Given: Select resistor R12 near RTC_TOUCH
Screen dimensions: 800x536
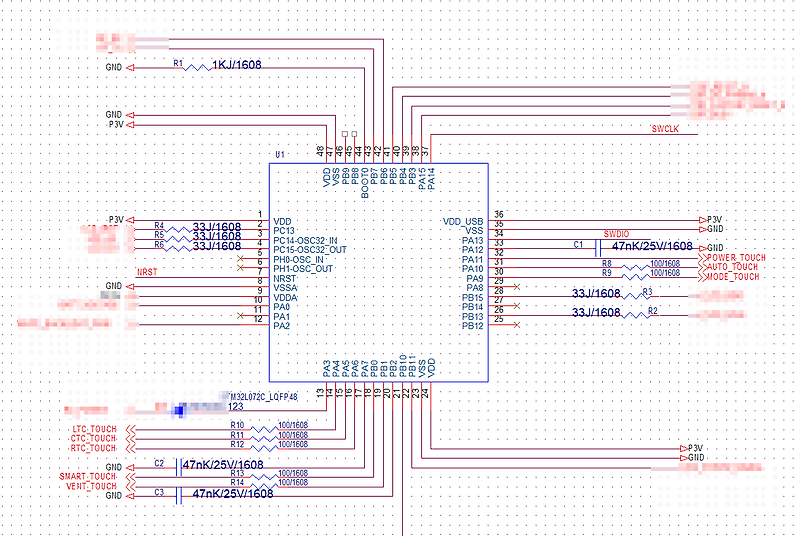Looking at the screenshot, I should (x=264, y=449).
